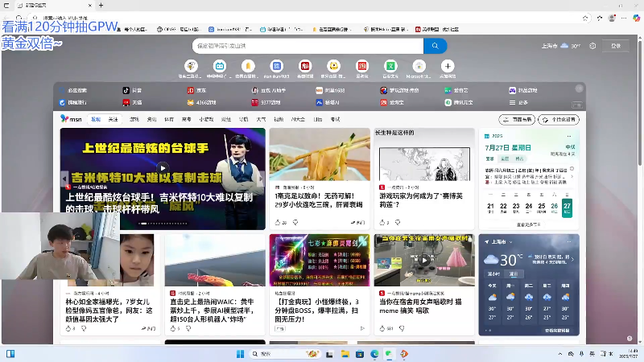Expand the almanac details chevron
Viewport: 644px width, 362px height.
(572, 176)
